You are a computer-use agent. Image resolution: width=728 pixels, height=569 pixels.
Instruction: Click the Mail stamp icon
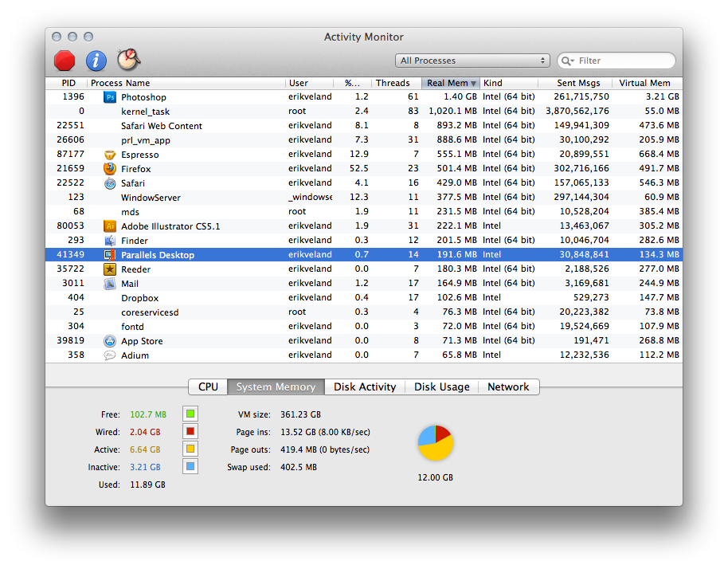(x=110, y=284)
